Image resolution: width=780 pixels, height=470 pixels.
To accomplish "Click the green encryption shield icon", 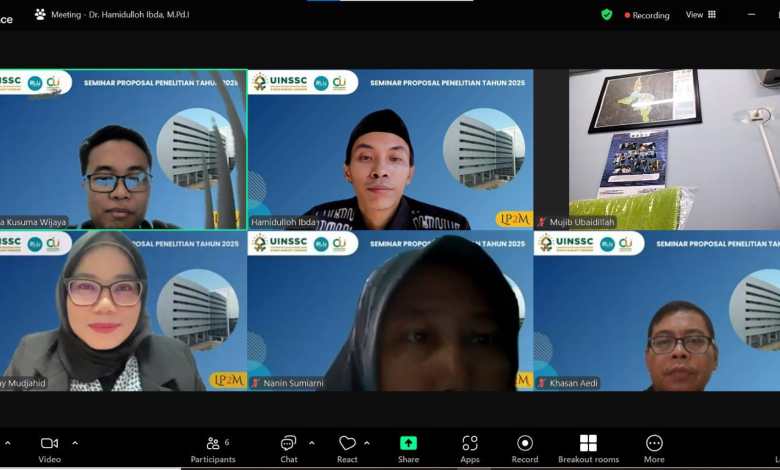I will point(606,15).
